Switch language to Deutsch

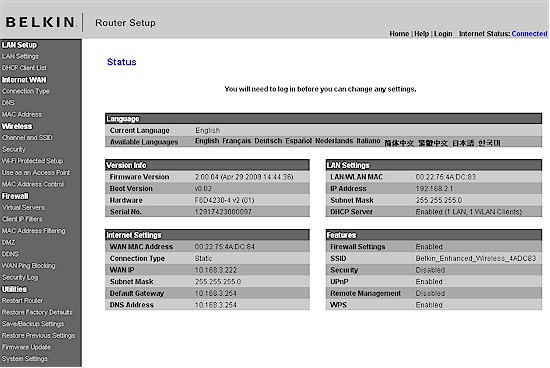pyautogui.click(x=268, y=141)
